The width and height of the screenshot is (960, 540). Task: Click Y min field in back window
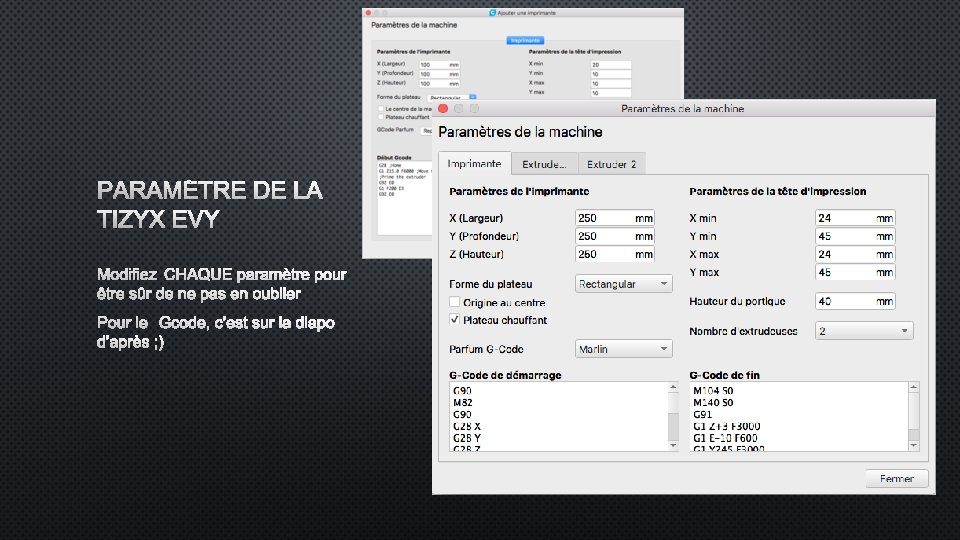click(610, 74)
